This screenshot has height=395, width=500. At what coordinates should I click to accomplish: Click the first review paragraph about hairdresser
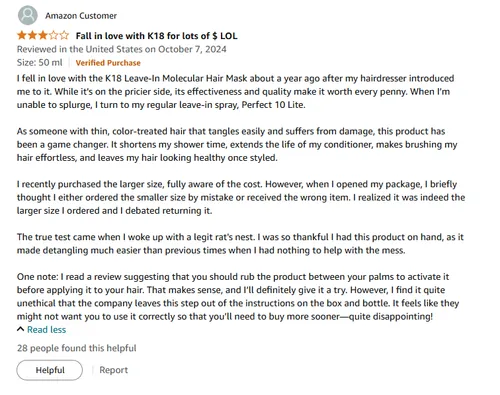(x=235, y=92)
